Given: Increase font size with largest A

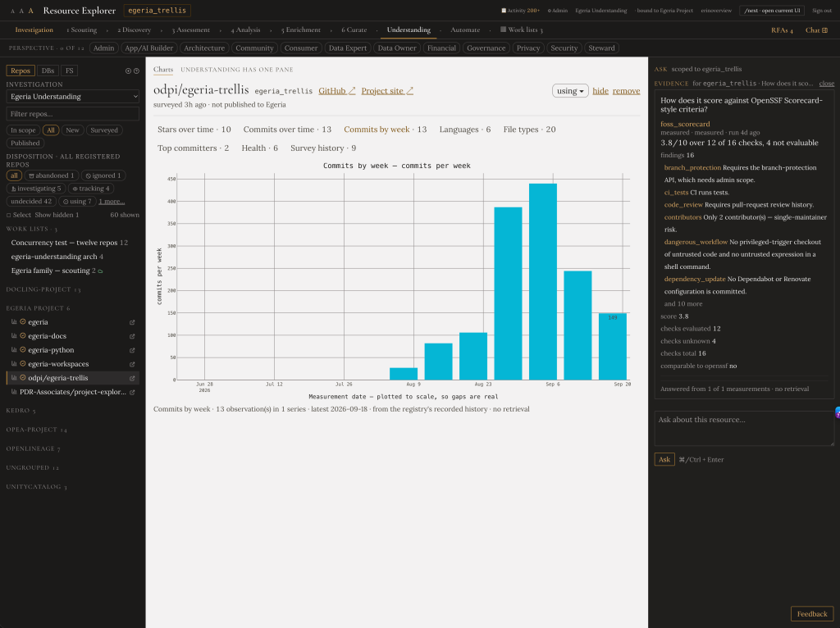Looking at the screenshot, I should tap(30, 10).
